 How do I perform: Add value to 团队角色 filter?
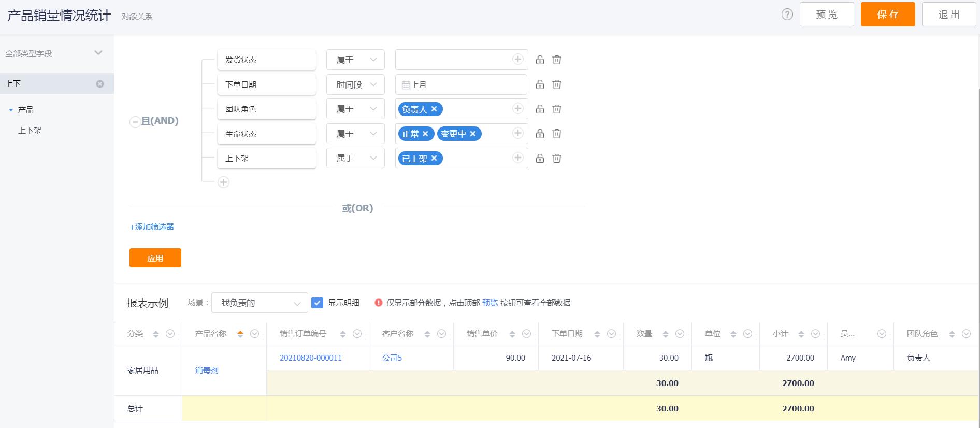tap(517, 108)
